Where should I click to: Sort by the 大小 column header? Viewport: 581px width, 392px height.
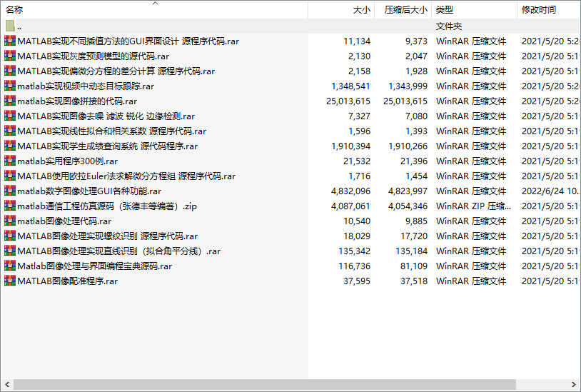click(341, 10)
